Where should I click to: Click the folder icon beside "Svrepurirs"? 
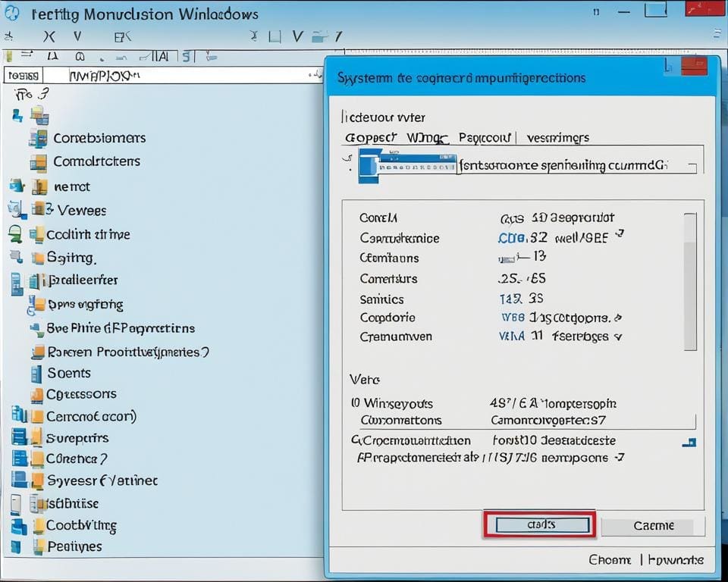[36, 438]
